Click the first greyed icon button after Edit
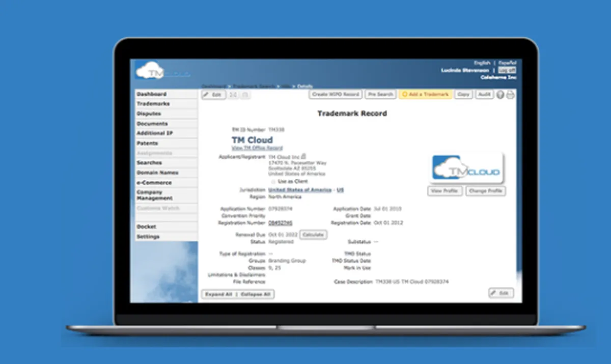This screenshot has width=611, height=364. coord(234,95)
